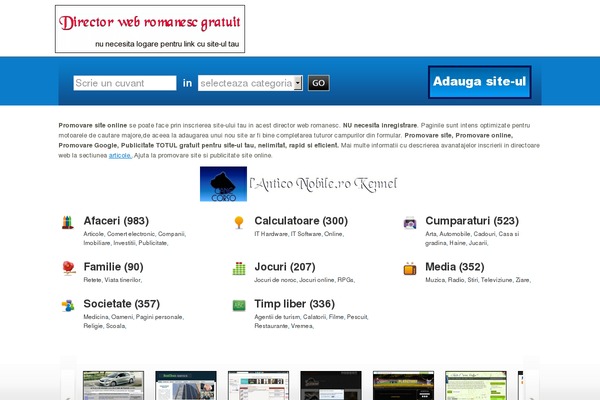This screenshot has width=600, height=400.
Task: Open the silver car site thumbnail
Action: pos(114,385)
